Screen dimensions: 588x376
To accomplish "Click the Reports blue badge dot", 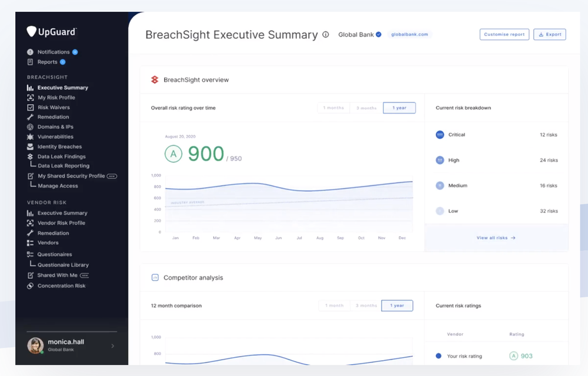I will point(63,62).
